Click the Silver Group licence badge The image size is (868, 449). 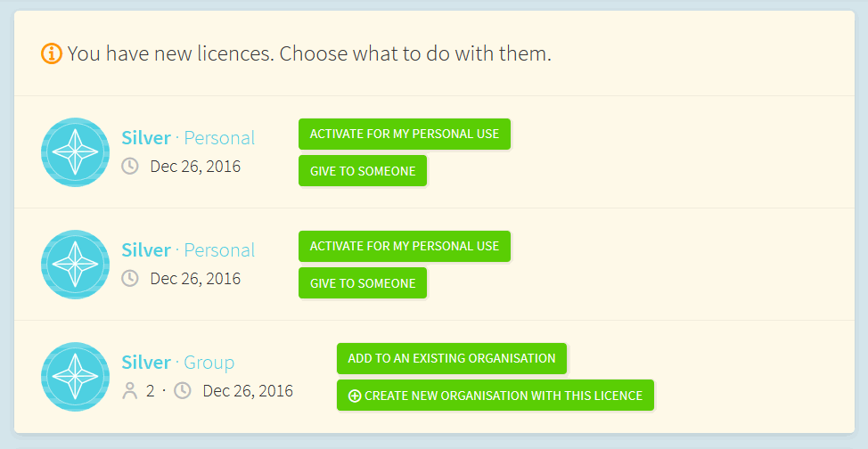coord(75,377)
